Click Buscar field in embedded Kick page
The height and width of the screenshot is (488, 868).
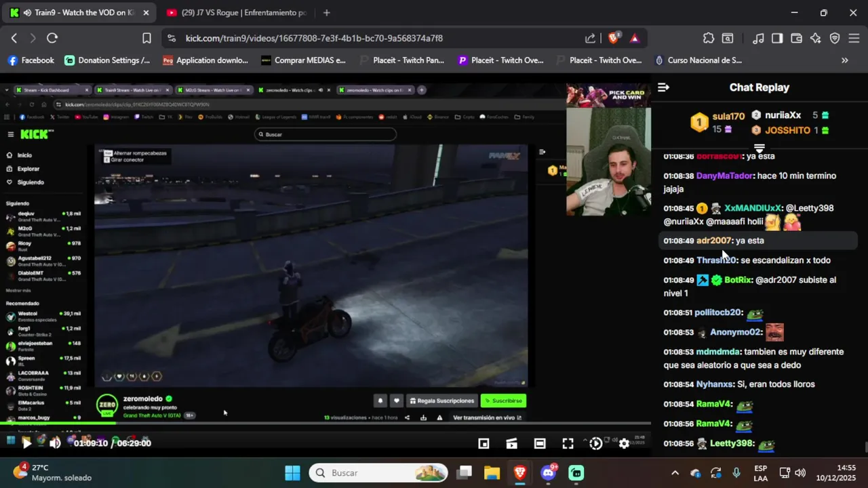click(x=325, y=134)
